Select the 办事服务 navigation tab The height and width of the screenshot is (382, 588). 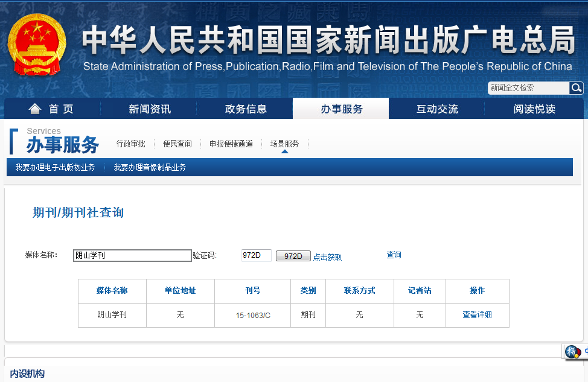341,109
